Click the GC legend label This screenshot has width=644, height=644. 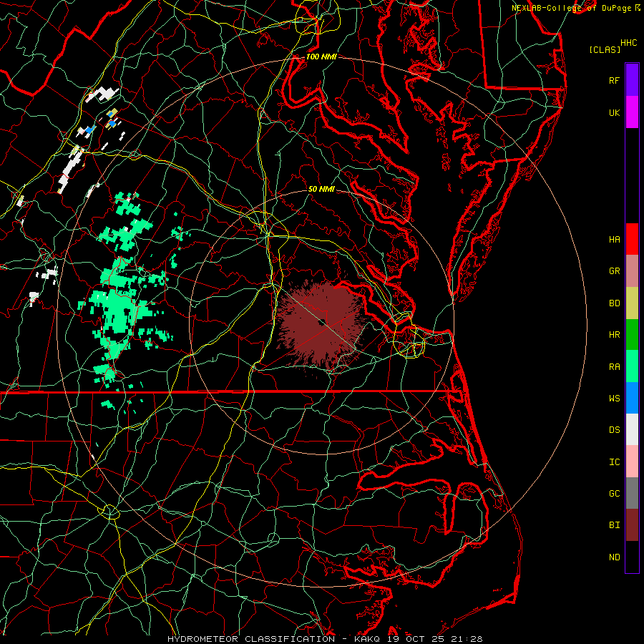pos(614,493)
